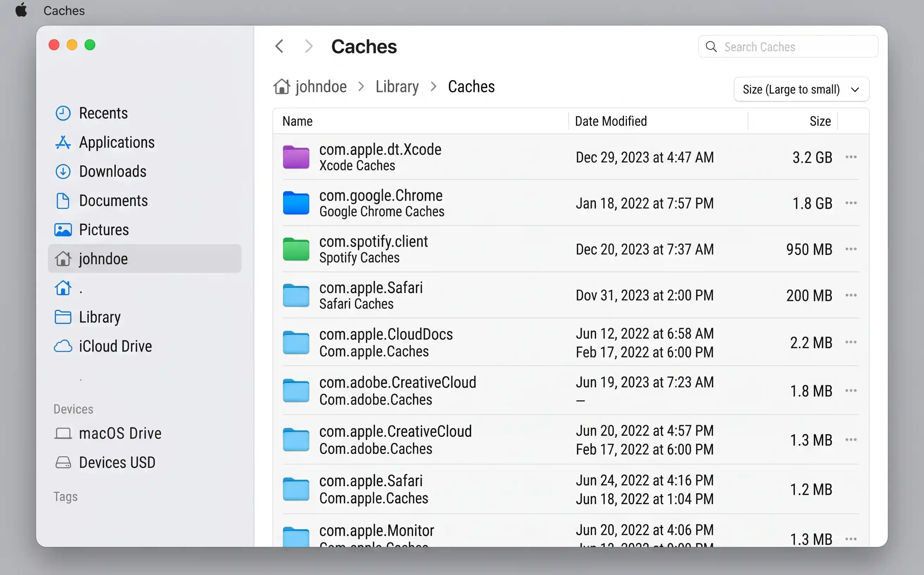Click the home icon in breadcrumb

click(282, 87)
